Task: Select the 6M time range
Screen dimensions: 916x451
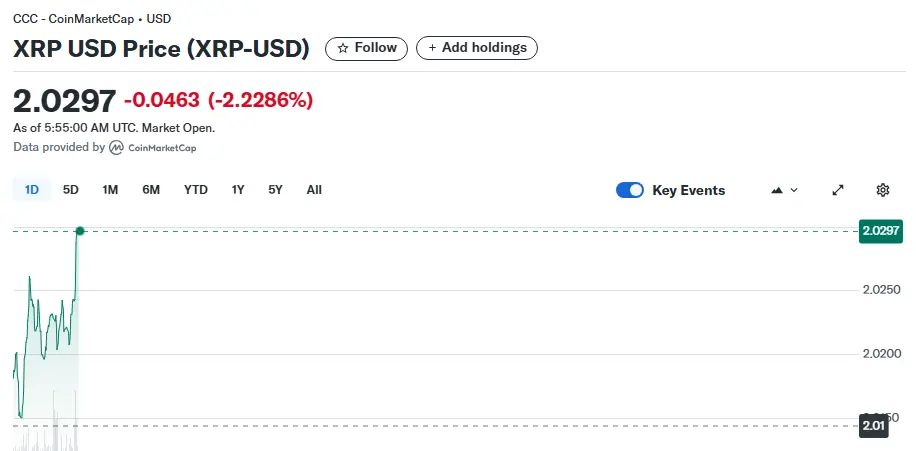Action: pos(151,190)
